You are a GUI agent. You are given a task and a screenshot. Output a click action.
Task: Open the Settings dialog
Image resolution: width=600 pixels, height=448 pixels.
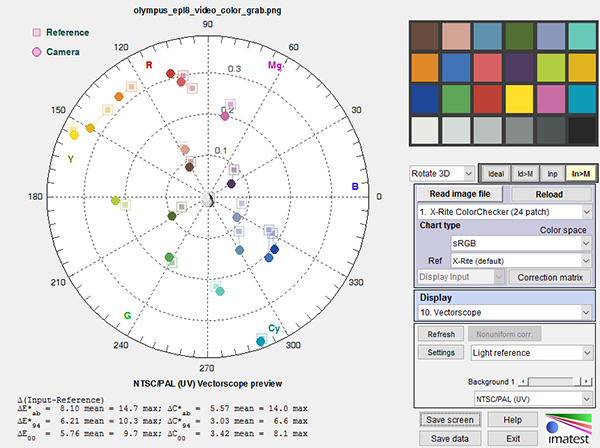pos(441,352)
